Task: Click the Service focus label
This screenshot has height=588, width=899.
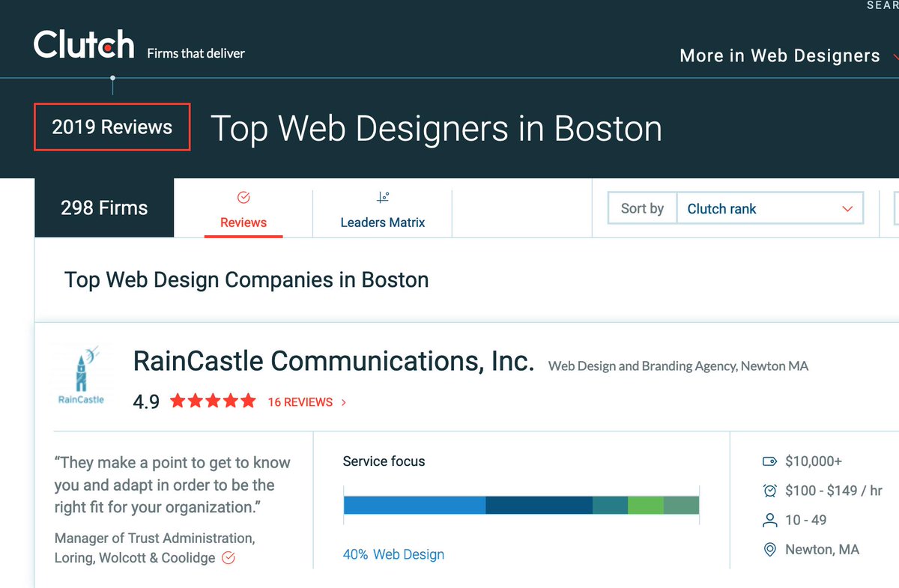Action: pyautogui.click(x=384, y=461)
